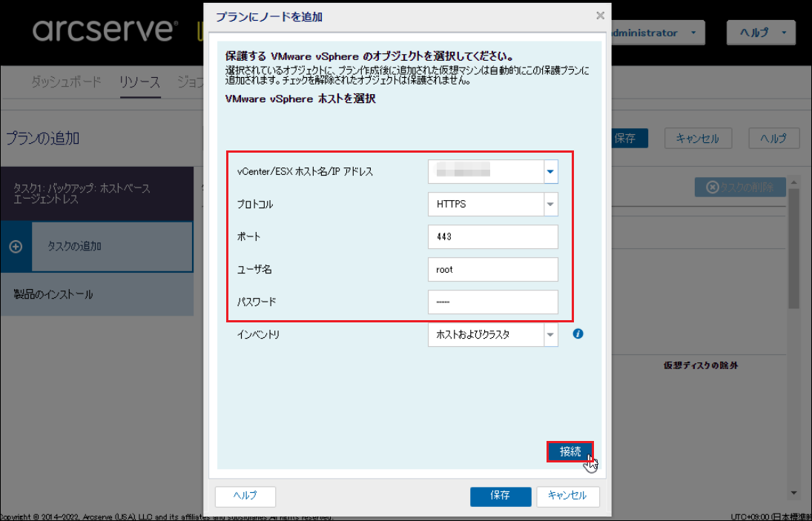The width and height of the screenshot is (812, 521).
Task: Switch to the ダッシュボード tab
Action: pyautogui.click(x=65, y=82)
